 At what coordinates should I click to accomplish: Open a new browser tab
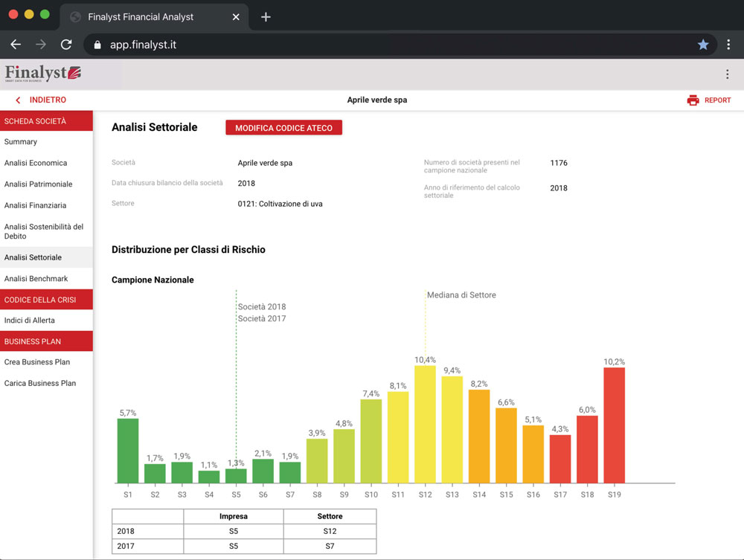coord(266,17)
